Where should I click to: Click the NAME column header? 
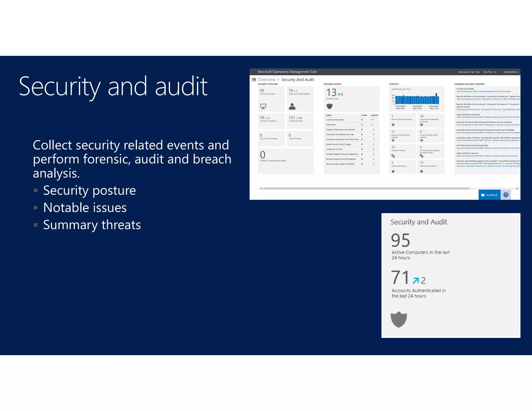pyautogui.click(x=329, y=115)
